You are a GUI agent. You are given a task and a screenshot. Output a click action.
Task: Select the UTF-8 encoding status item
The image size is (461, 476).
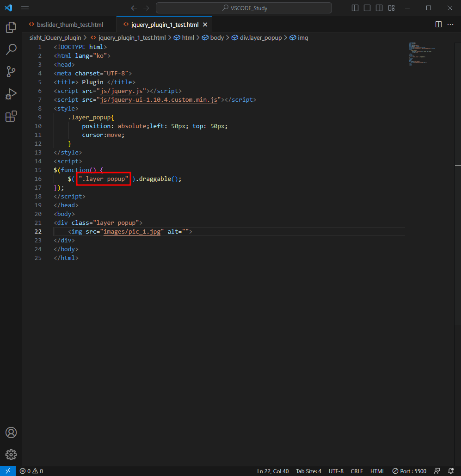pos(336,471)
